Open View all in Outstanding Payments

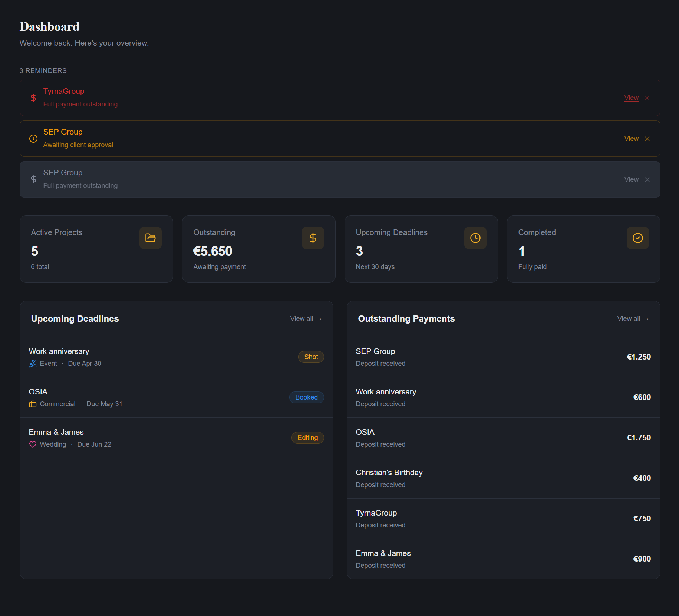coord(633,318)
